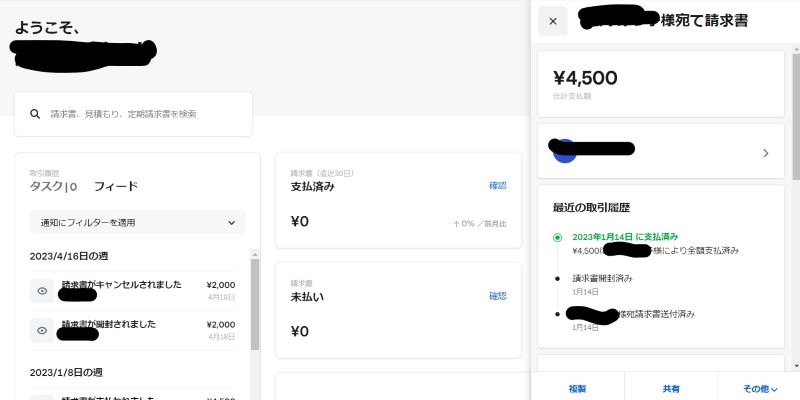Screen dimensions: 800x400
Task: Click the blue customer avatar circle
Action: click(x=564, y=151)
